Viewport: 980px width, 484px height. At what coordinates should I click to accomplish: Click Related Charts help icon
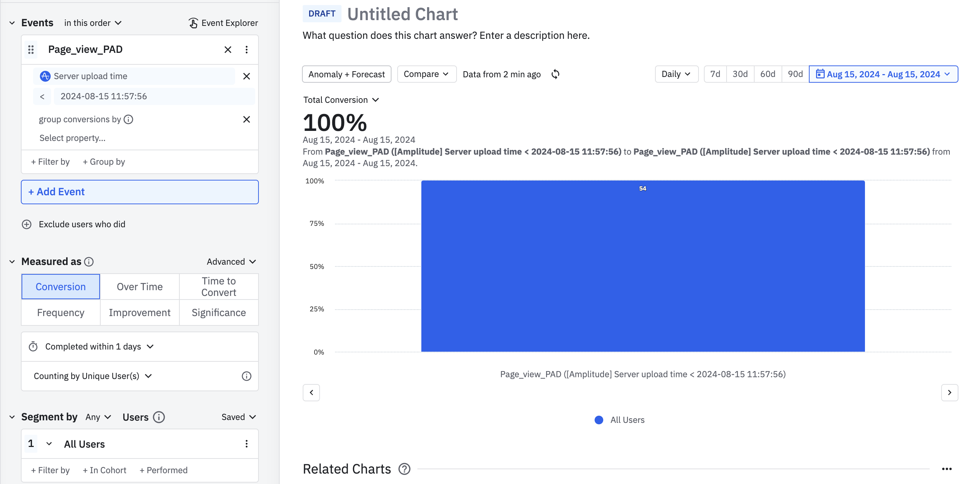pyautogui.click(x=404, y=469)
